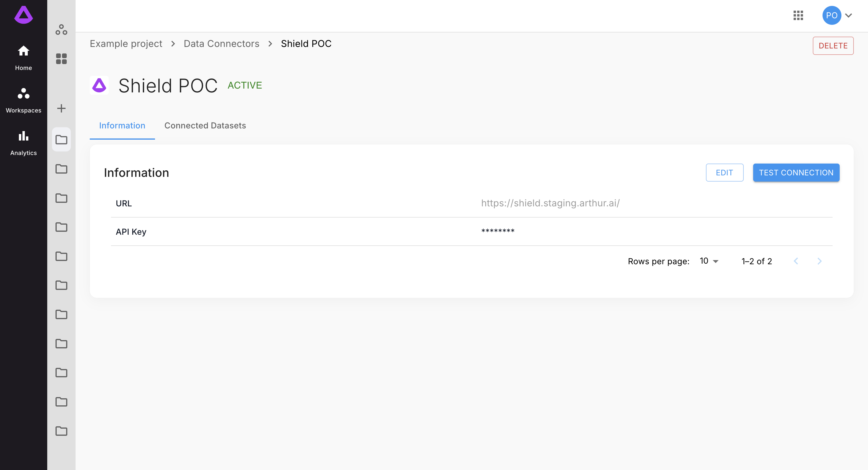Image resolution: width=868 pixels, height=470 pixels.
Task: Go to previous page of rows
Action: click(796, 261)
